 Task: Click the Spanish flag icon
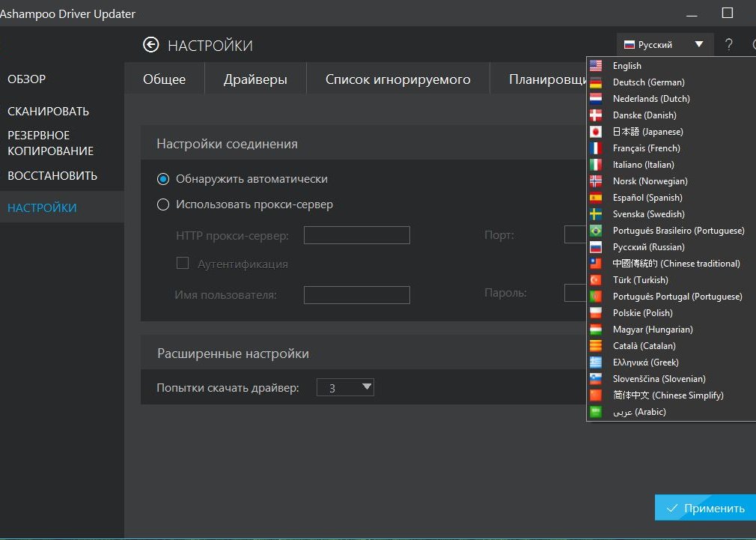pos(596,198)
